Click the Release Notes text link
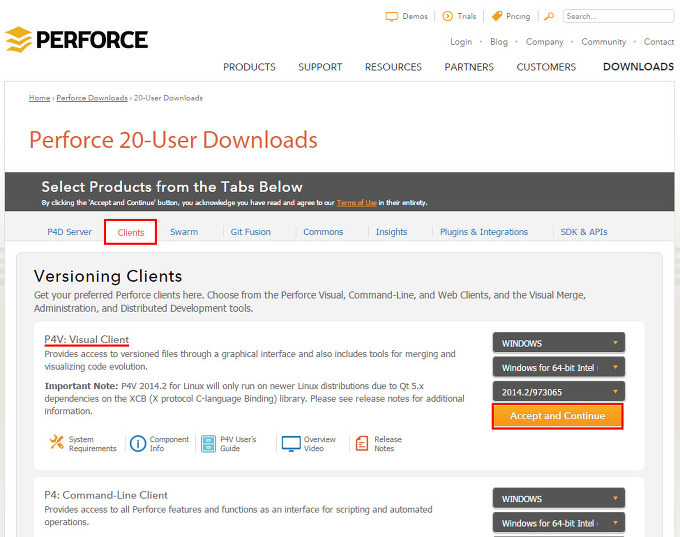This screenshot has width=680, height=537. [x=388, y=444]
